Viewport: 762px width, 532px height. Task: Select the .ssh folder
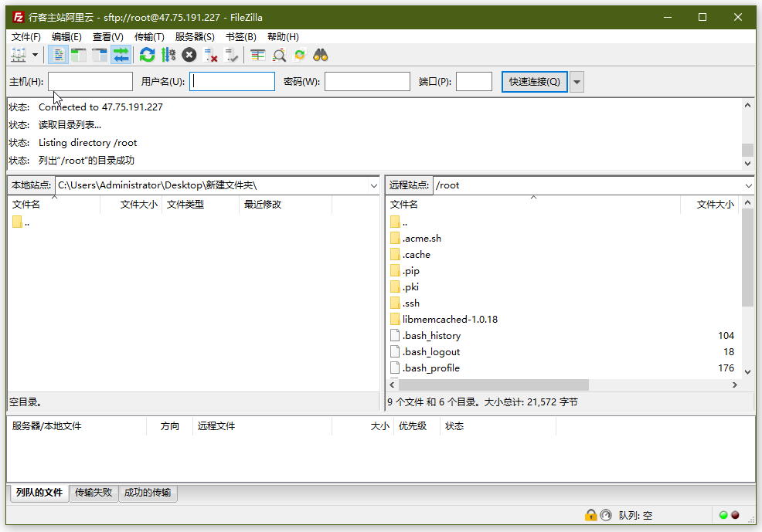coord(405,303)
